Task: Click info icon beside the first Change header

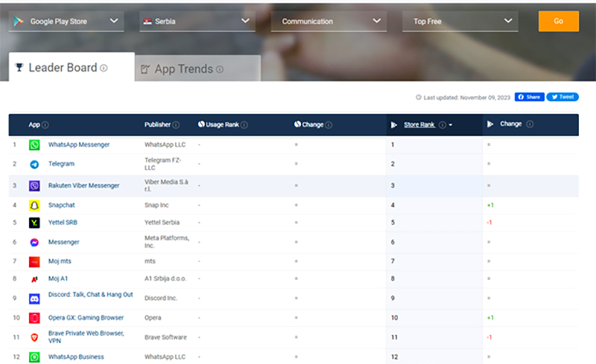Action: pyautogui.click(x=329, y=125)
